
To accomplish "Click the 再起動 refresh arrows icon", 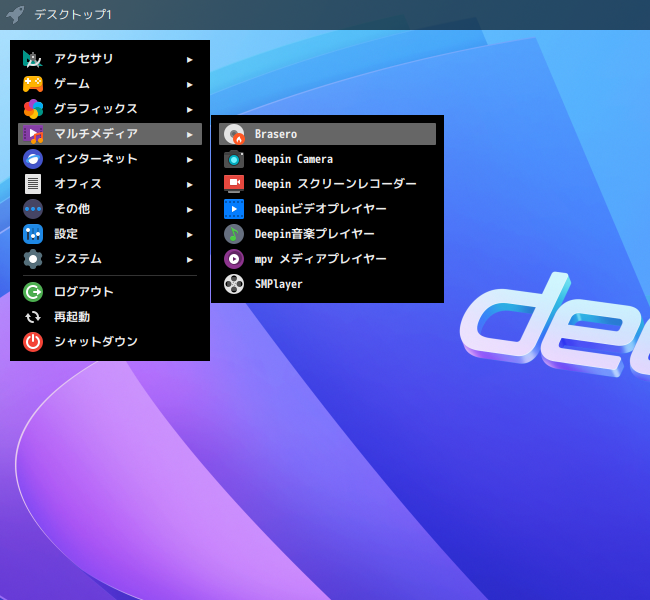I will (x=33, y=317).
